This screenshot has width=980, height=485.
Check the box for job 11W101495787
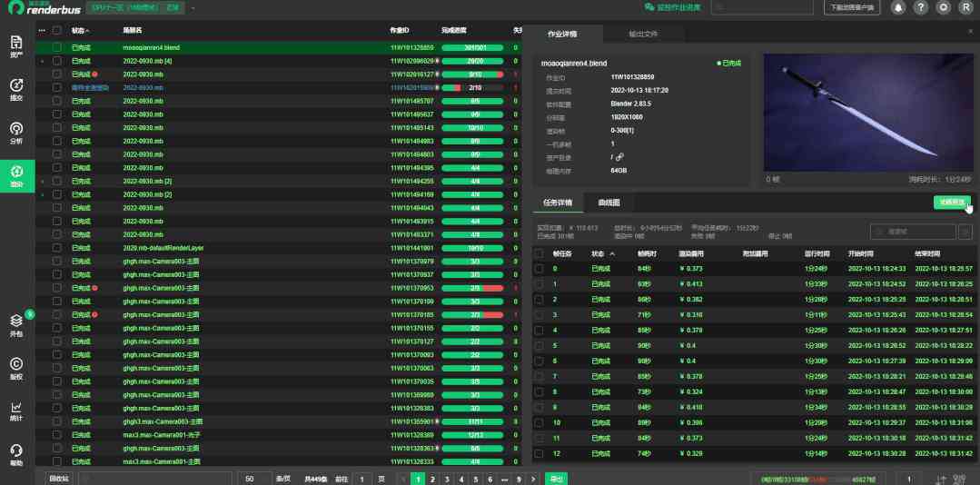point(57,101)
